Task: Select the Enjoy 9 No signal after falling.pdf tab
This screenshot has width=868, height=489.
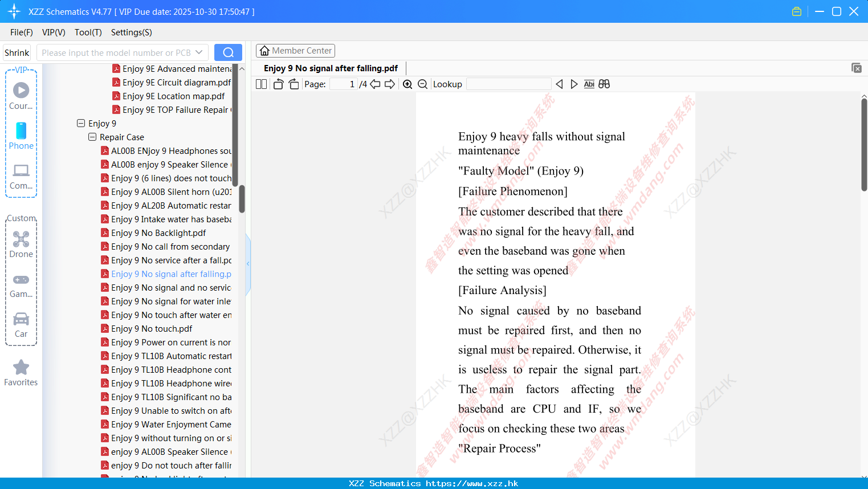Action: [x=331, y=68]
